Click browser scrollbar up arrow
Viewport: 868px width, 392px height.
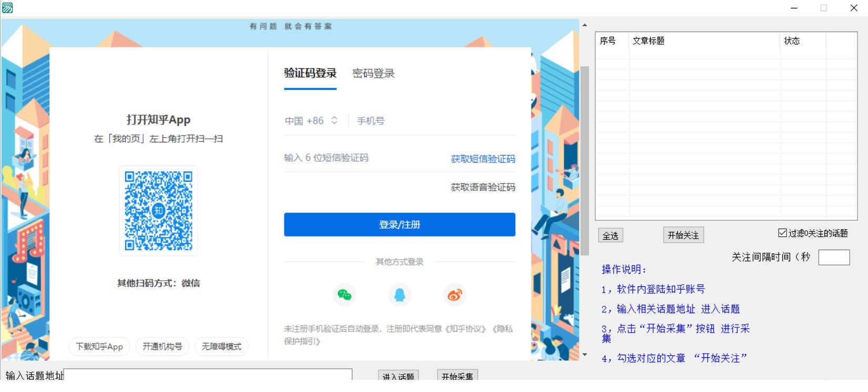coord(585,25)
